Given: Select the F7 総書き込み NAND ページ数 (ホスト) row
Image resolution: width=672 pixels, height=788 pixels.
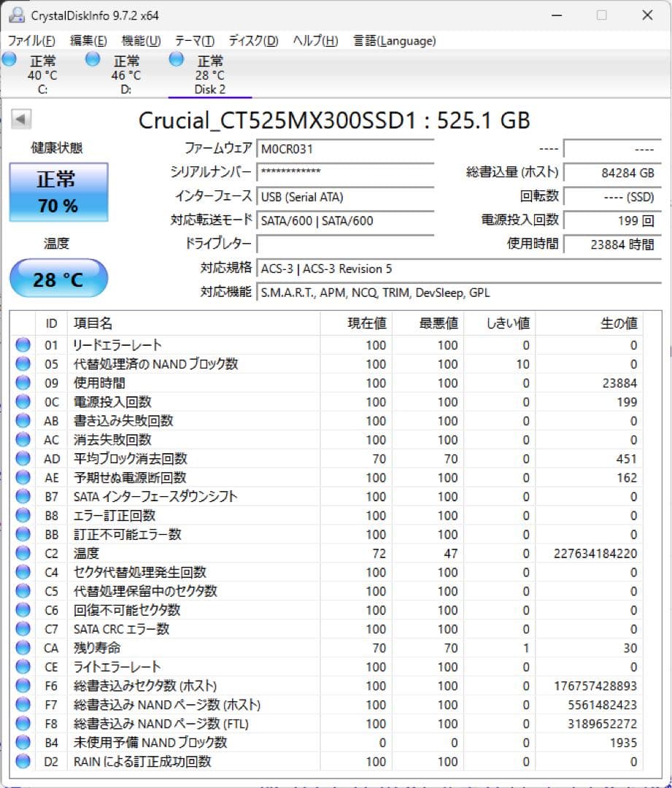Looking at the screenshot, I should point(327,705).
